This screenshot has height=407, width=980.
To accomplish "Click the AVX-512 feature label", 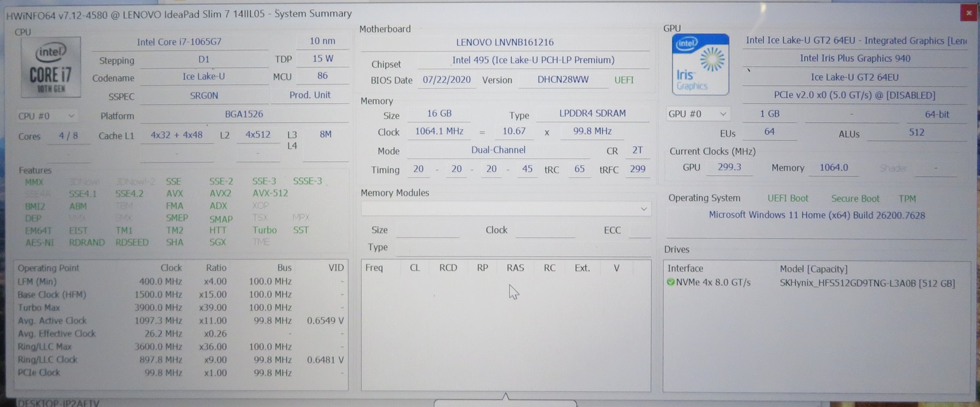I will click(x=270, y=193).
